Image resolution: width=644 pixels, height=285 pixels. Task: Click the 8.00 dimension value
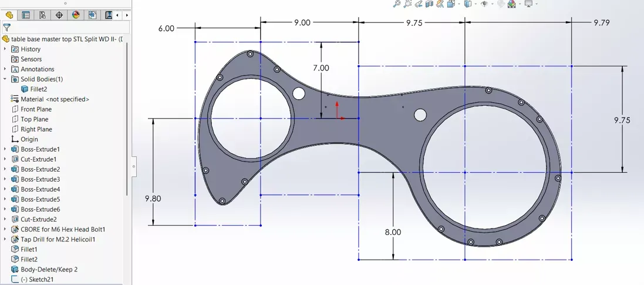click(x=393, y=232)
